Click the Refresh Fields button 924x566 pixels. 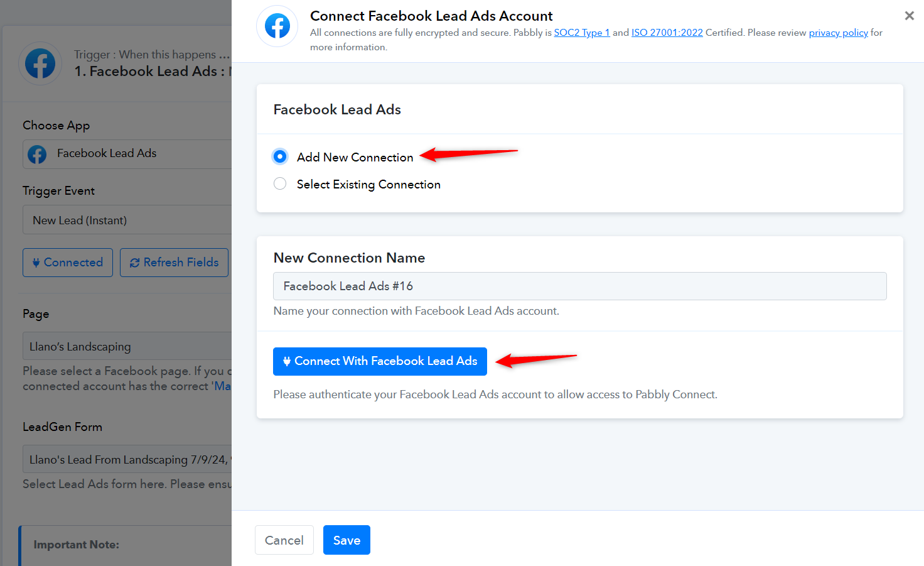[x=174, y=263]
